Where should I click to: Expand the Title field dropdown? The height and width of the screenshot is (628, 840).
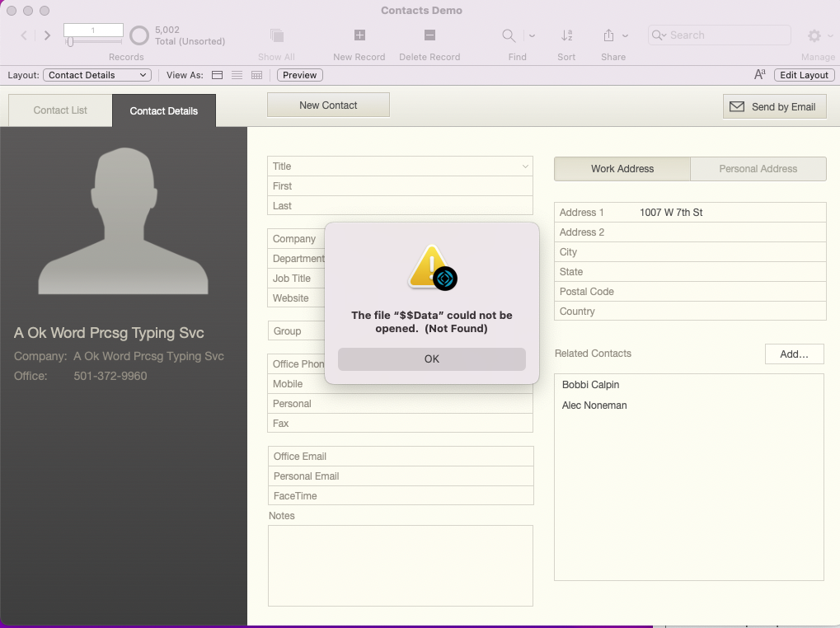[x=525, y=166]
